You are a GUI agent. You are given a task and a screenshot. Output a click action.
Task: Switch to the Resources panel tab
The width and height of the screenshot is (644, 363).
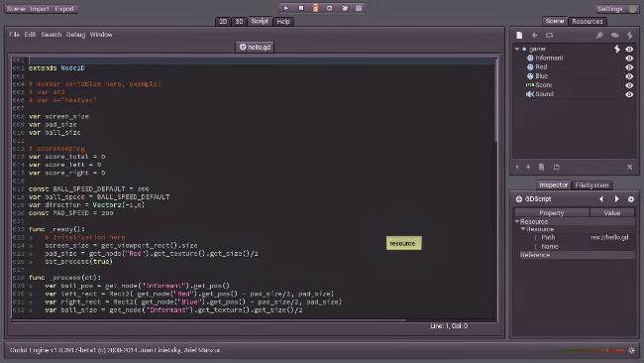pyautogui.click(x=588, y=22)
